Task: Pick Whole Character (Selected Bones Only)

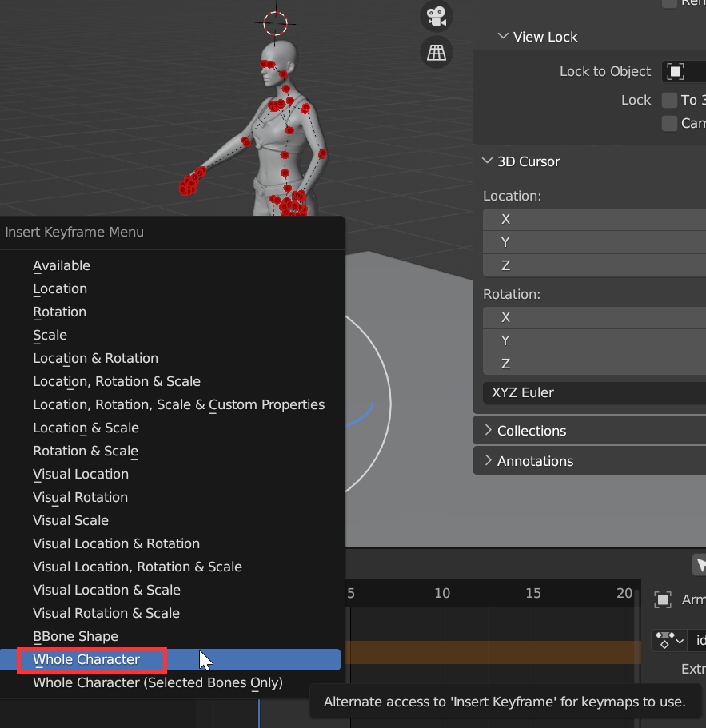Action: pos(158,682)
